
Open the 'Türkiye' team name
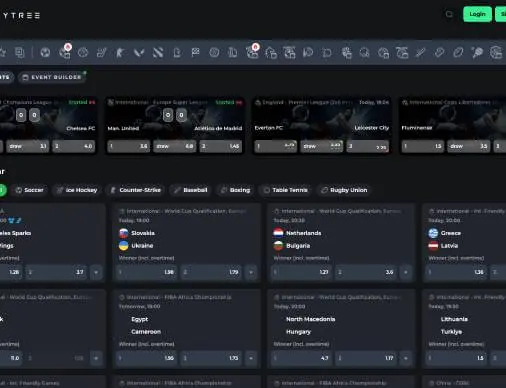click(452, 332)
